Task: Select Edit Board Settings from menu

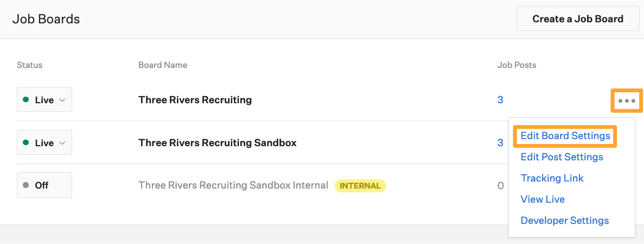Action: [x=565, y=136]
